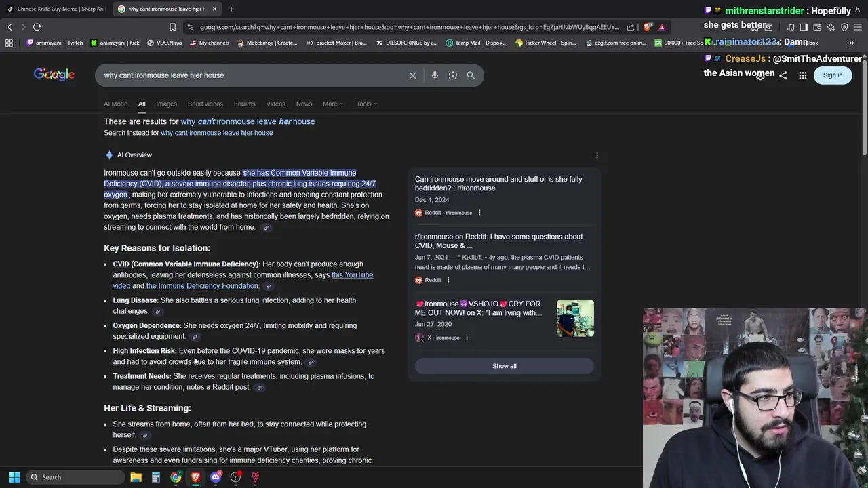Open more options for Jun 7 2021 Reddit result
Viewport: 868px width, 488px height.
click(x=448, y=280)
